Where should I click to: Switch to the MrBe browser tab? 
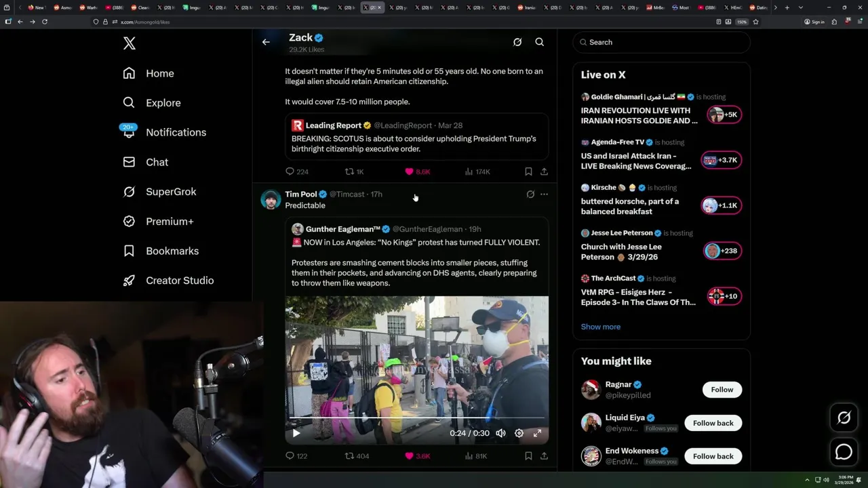click(x=656, y=7)
